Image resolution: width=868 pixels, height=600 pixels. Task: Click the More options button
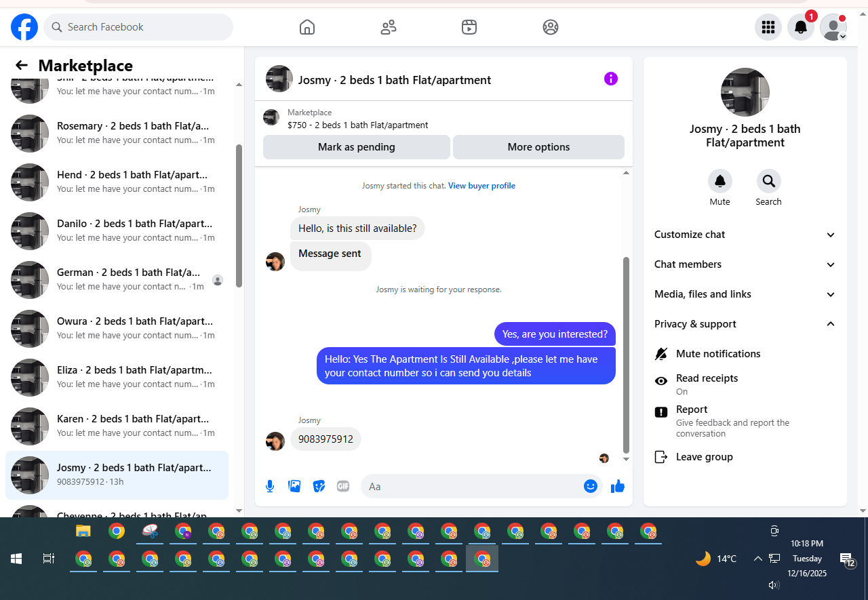pyautogui.click(x=538, y=147)
